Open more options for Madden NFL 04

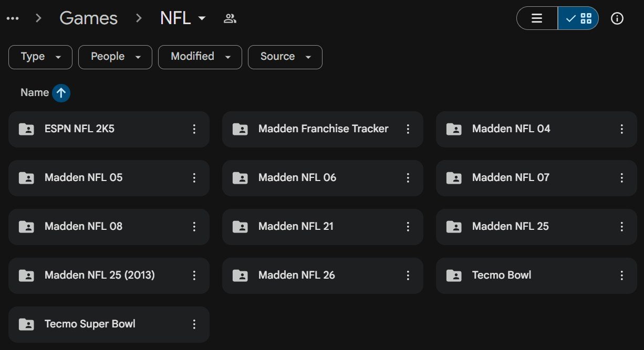coord(622,129)
